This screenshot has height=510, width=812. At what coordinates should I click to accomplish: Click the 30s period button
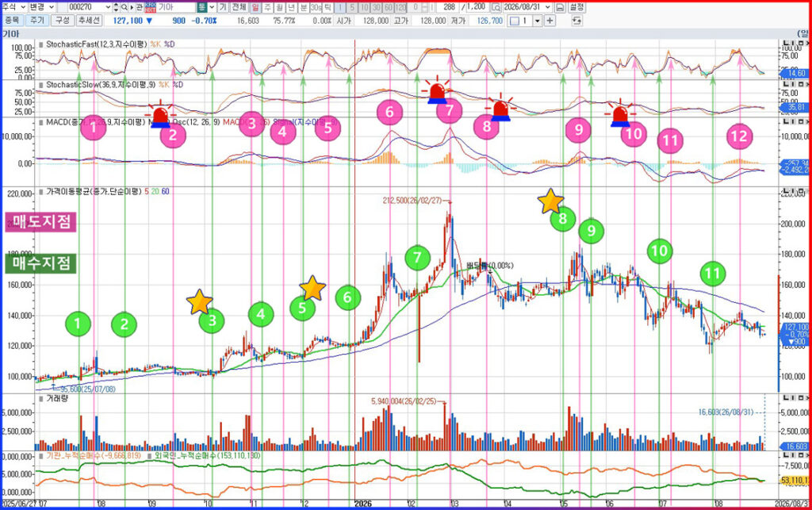click(x=316, y=7)
